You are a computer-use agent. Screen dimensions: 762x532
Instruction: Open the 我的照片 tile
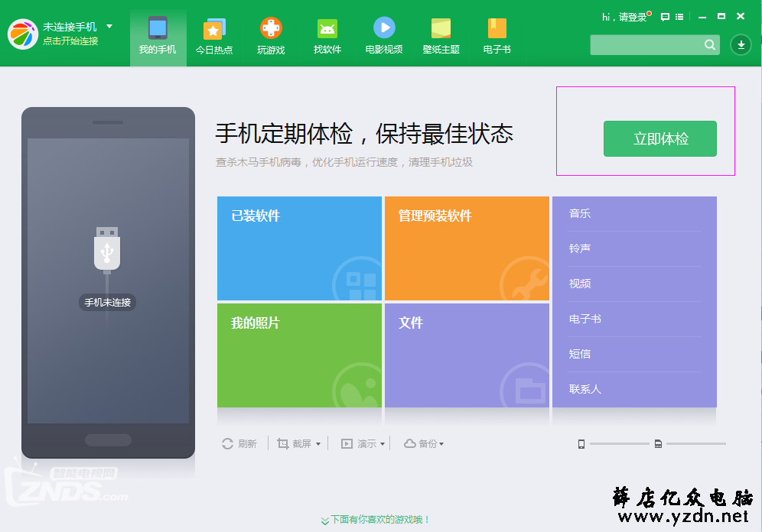click(299, 355)
